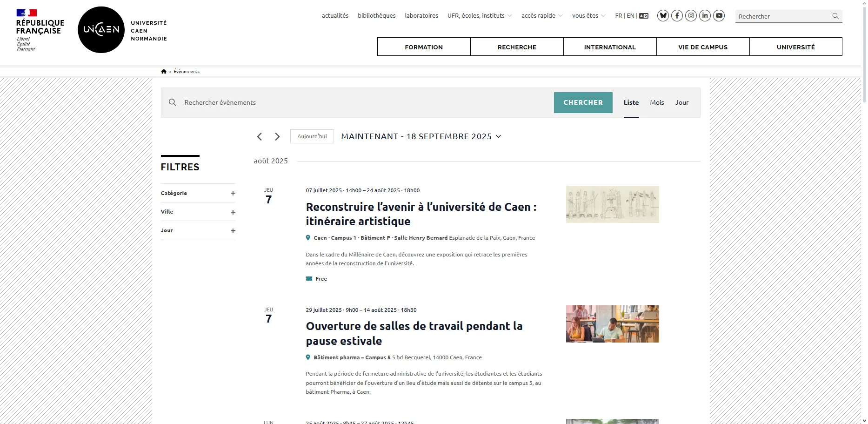Expand the Ville filter

click(233, 212)
